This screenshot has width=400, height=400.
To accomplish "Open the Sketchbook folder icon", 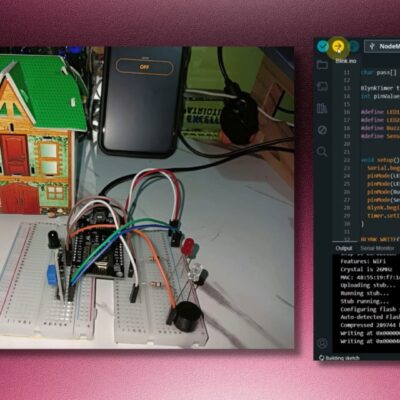I will click(322, 64).
